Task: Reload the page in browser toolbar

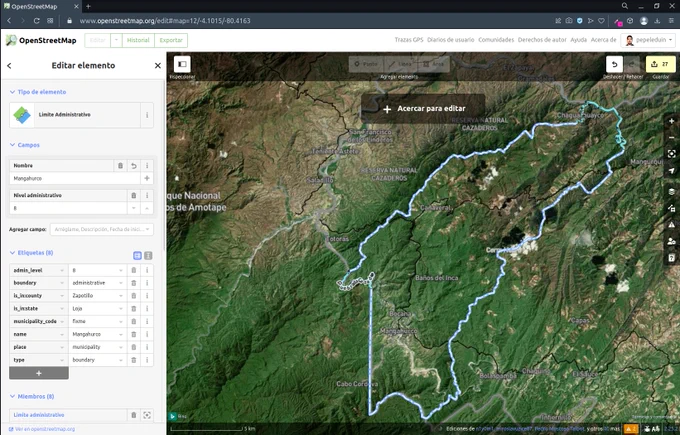Action: (x=36, y=20)
